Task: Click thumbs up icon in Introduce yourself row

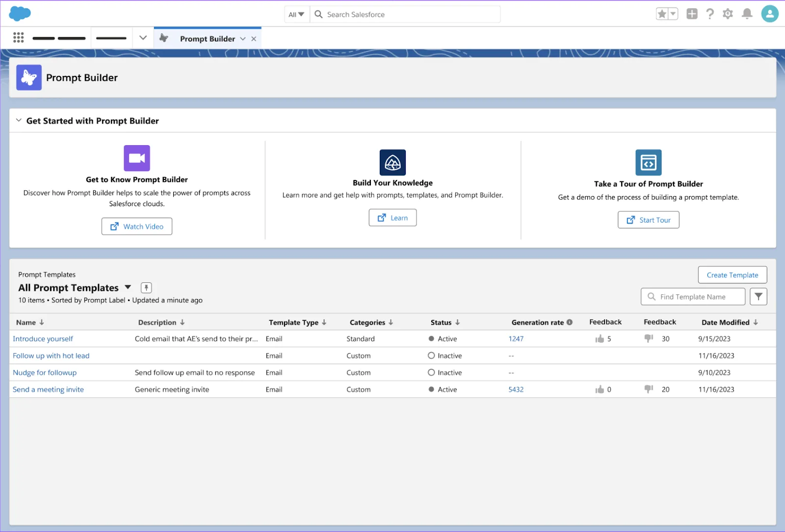Action: (600, 338)
